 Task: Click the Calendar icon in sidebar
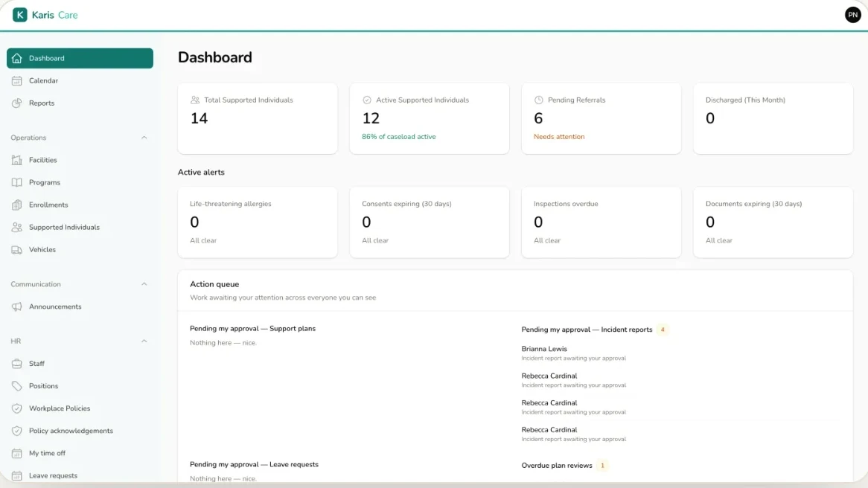point(17,81)
